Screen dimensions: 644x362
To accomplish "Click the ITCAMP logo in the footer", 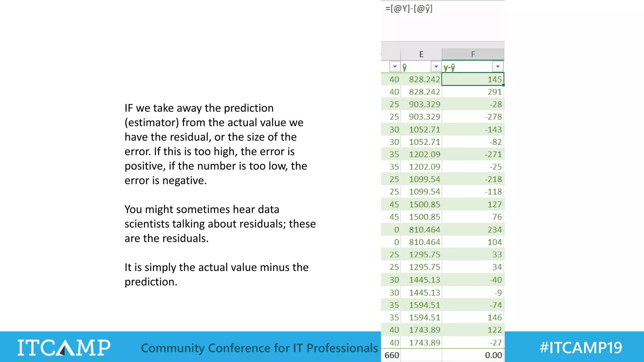I will (64, 348).
